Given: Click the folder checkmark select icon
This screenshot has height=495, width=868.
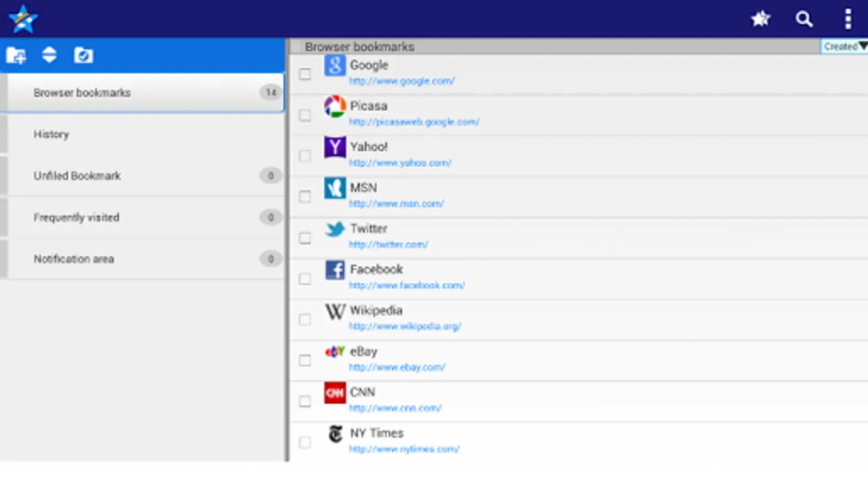Looking at the screenshot, I should (x=84, y=55).
